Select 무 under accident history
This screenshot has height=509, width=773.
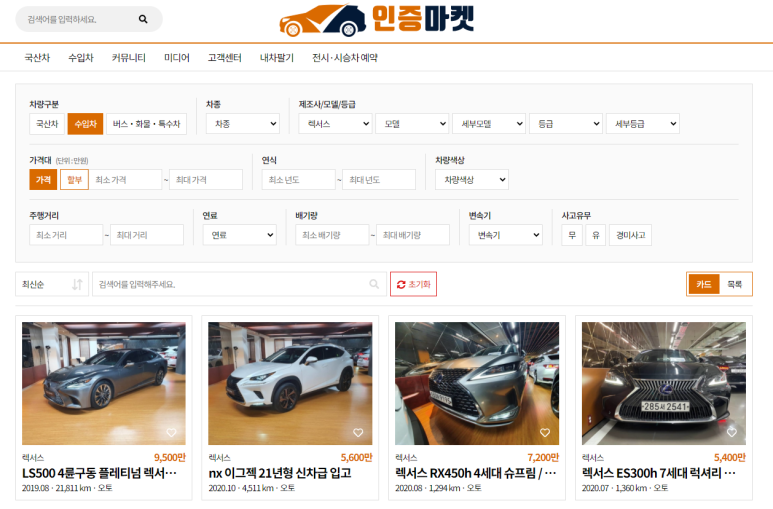click(x=572, y=235)
